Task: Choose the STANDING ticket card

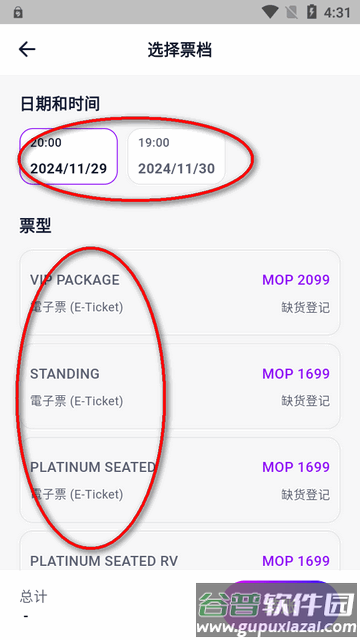Action: [x=180, y=386]
